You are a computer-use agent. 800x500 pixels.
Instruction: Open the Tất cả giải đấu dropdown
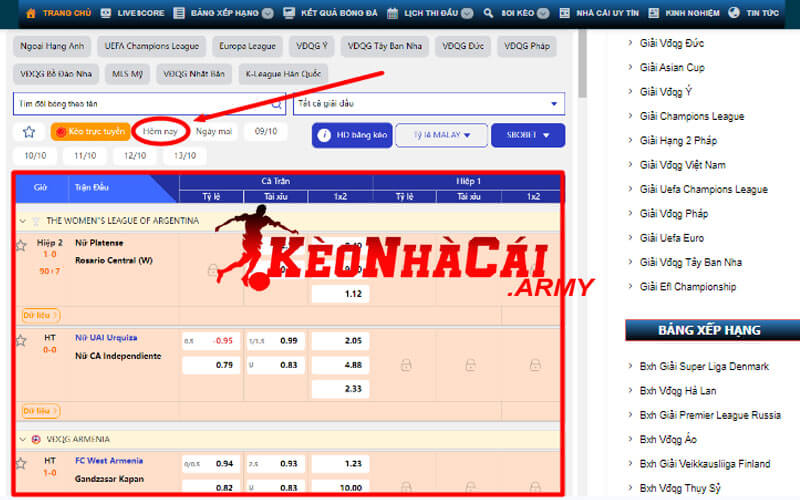(x=553, y=104)
